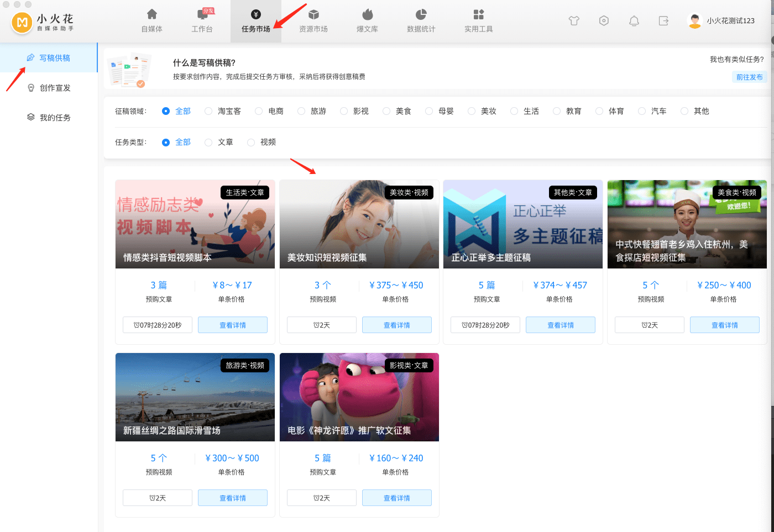The width and height of the screenshot is (774, 532).
Task: Select the 淘宝客 field filter
Action: pos(223,111)
